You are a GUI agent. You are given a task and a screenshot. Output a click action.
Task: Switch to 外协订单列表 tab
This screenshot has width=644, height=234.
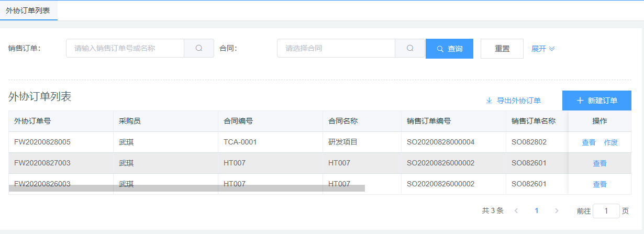point(28,10)
